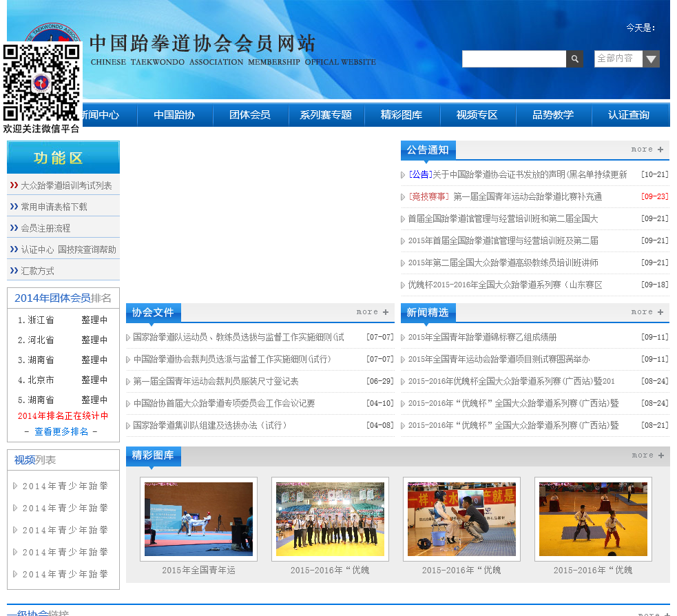
Task: Focus the header search input field
Action: click(514, 59)
